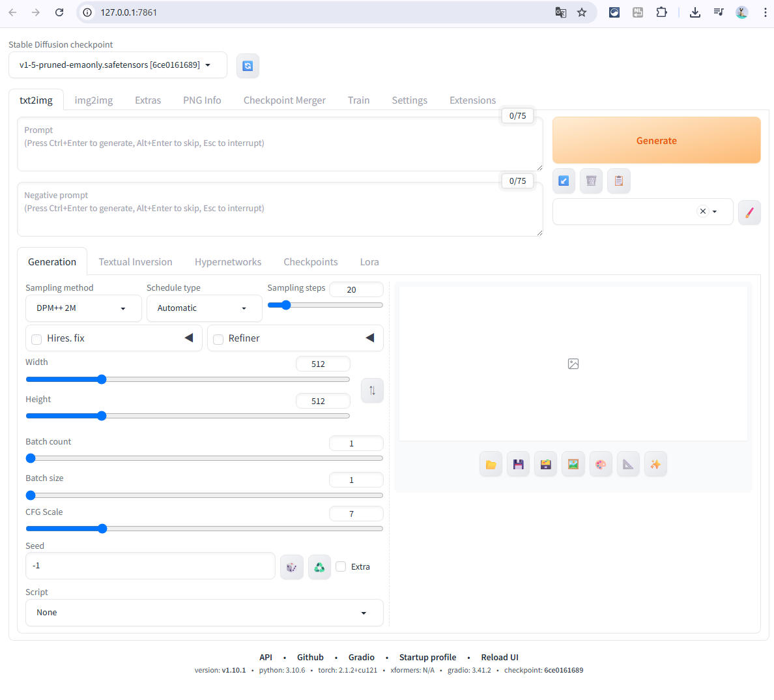Enable the Refiner checkbox
The image size is (774, 700).
click(x=218, y=339)
